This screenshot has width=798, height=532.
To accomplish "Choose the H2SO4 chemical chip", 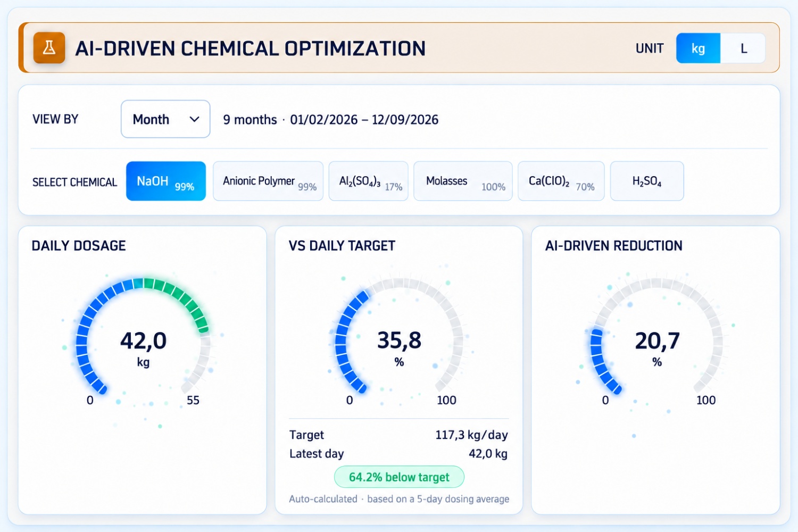I will (647, 181).
